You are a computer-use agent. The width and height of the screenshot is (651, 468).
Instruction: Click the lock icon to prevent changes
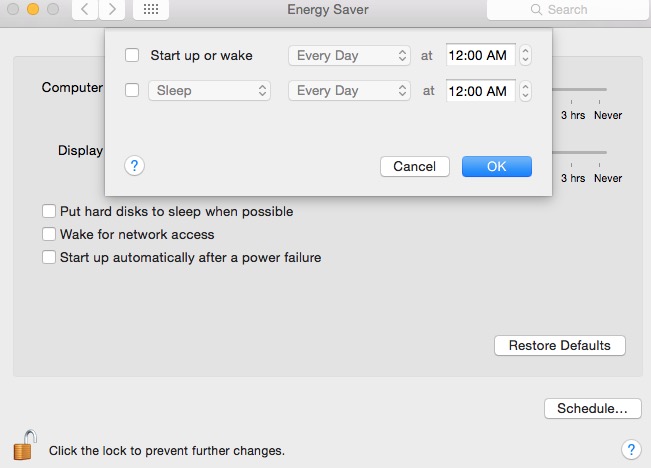(x=25, y=443)
